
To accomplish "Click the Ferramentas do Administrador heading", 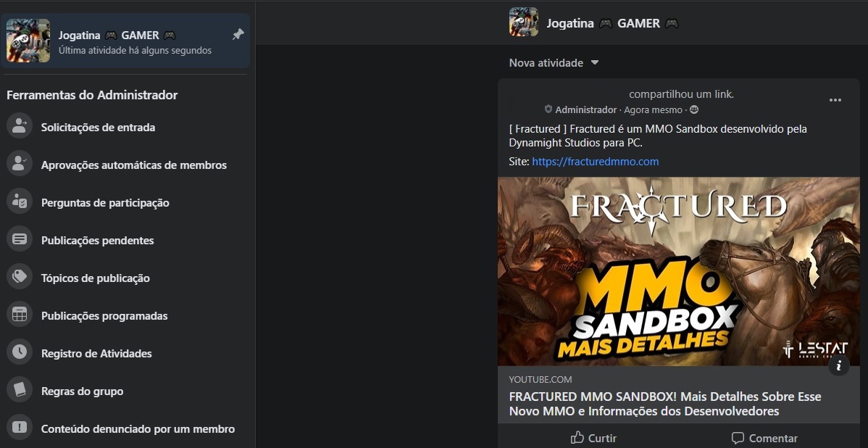I will (x=92, y=95).
